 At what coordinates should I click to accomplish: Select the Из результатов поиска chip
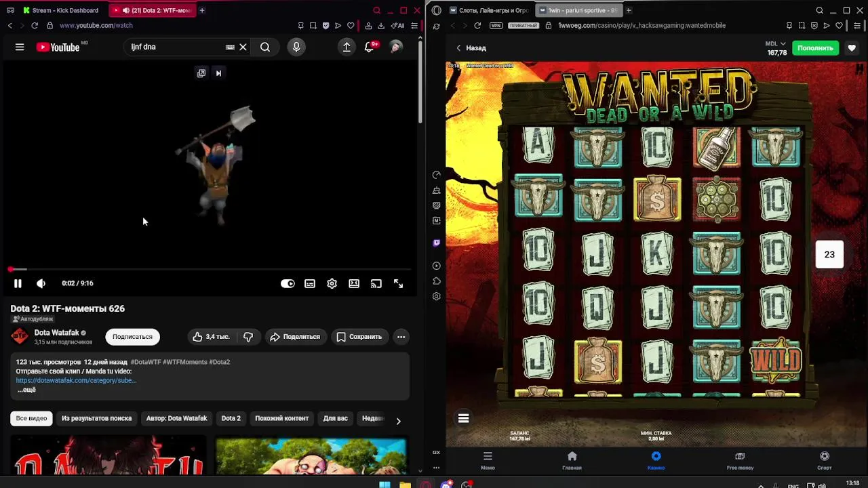96,418
